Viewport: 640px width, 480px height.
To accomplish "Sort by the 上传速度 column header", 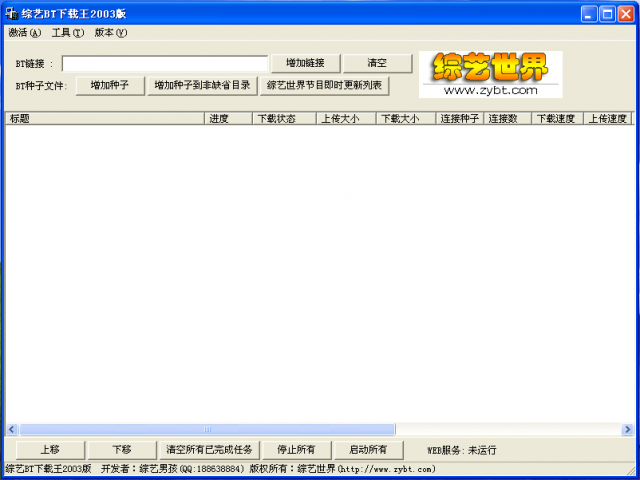I will (x=608, y=119).
